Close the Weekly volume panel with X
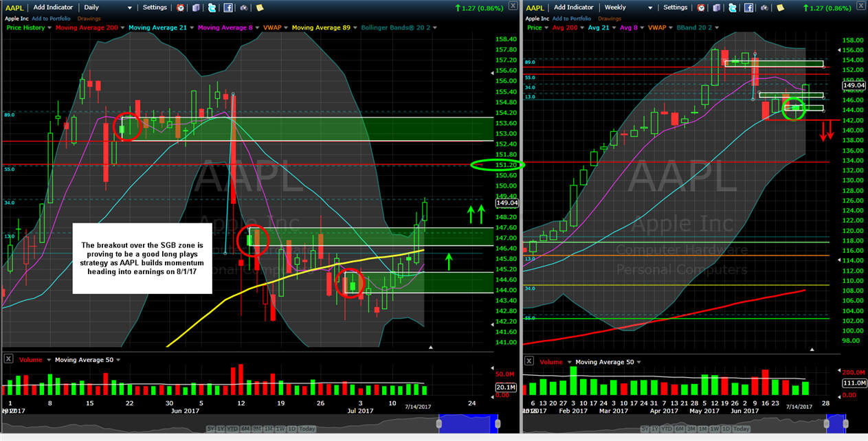This screenshot has width=868, height=441. pos(528,361)
